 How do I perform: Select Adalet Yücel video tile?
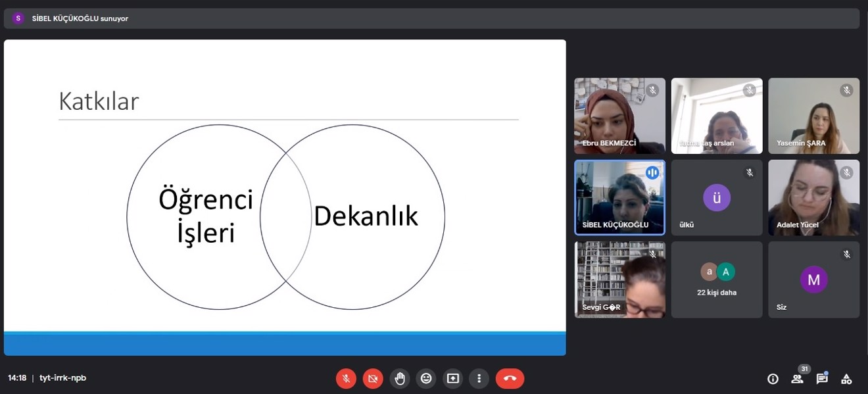pos(813,197)
